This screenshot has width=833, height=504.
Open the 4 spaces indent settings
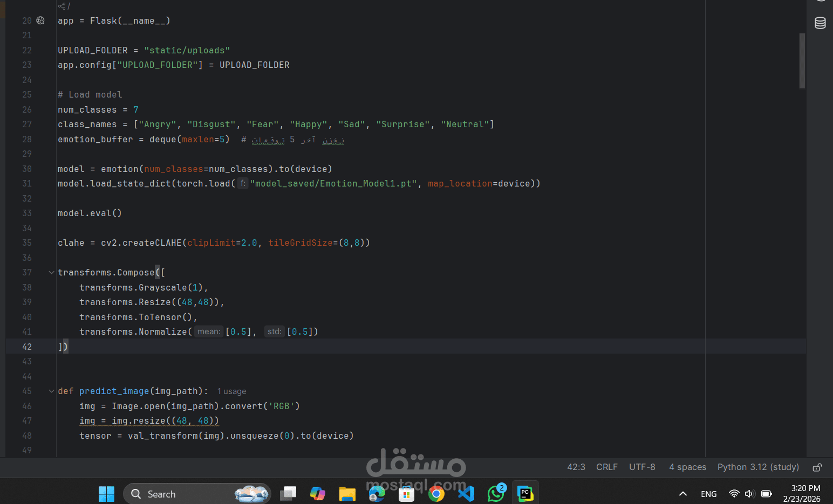[x=687, y=467]
